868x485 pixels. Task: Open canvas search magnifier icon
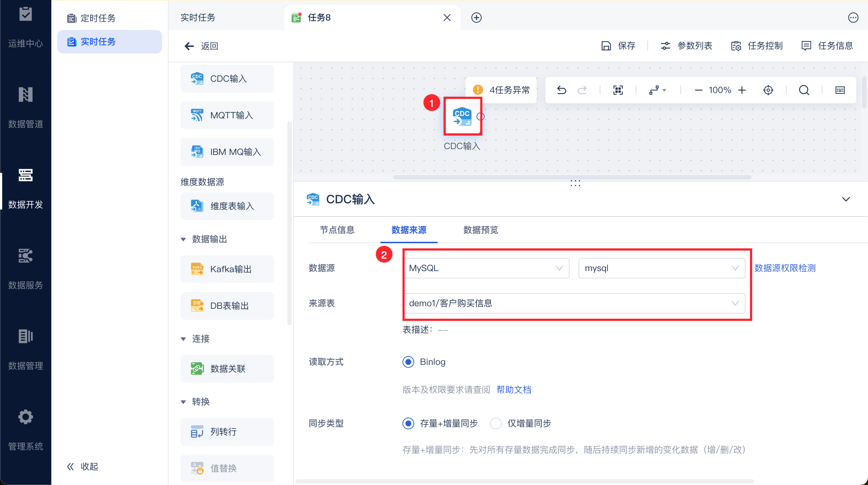pos(804,90)
